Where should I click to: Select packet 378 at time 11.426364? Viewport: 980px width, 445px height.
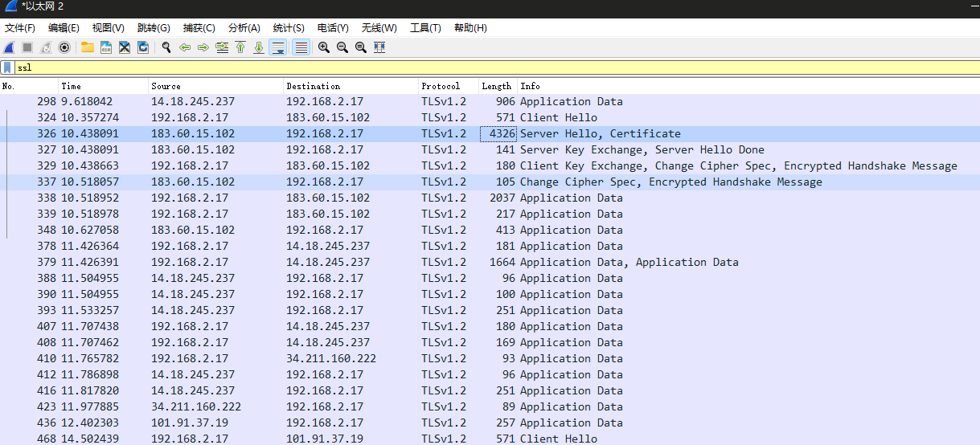(490, 246)
